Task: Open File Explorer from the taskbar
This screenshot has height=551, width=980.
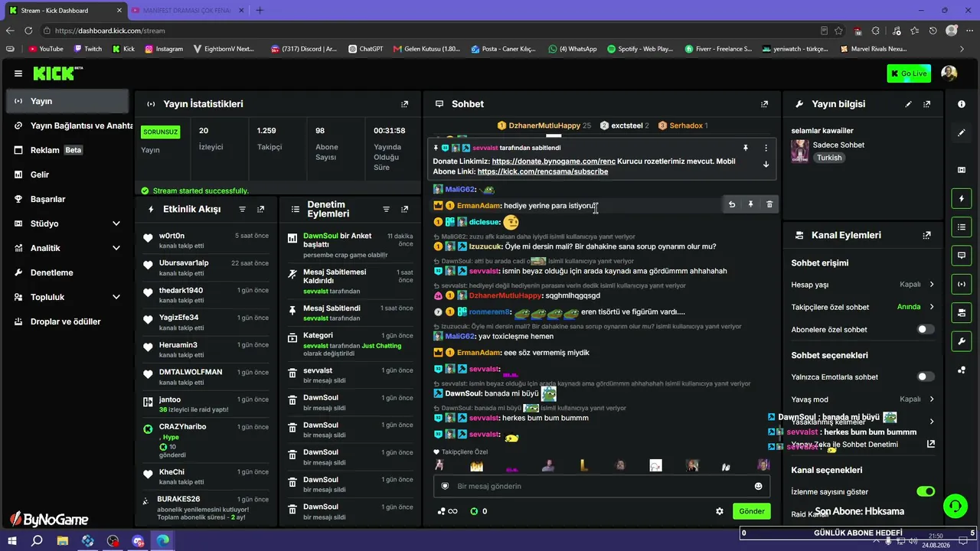Action: pos(63,541)
